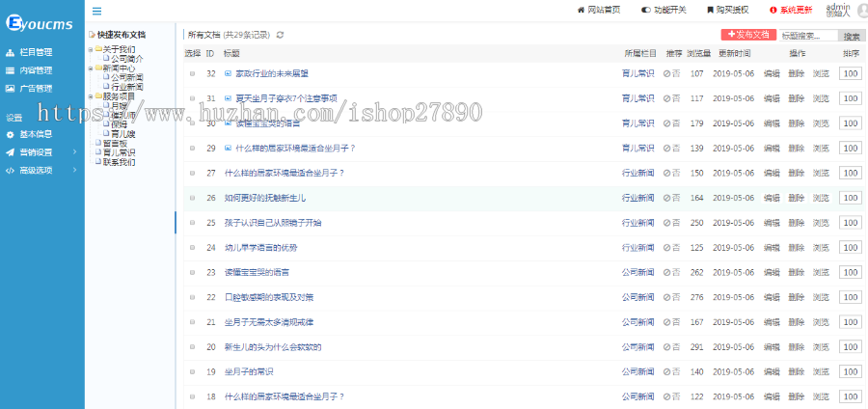Click the image icon in the ID 29 row
The image size is (868, 409).
(228, 148)
